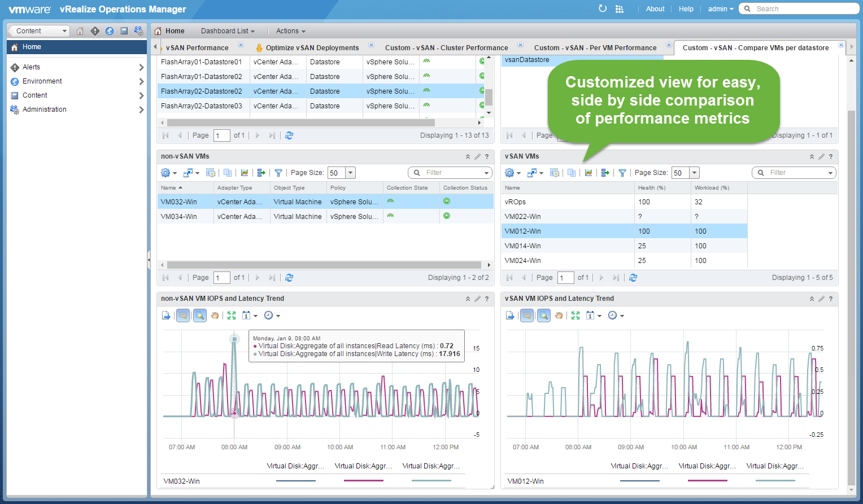Switch to vSAN Performance tab
Screen dimensions: 863x504
click(197, 48)
